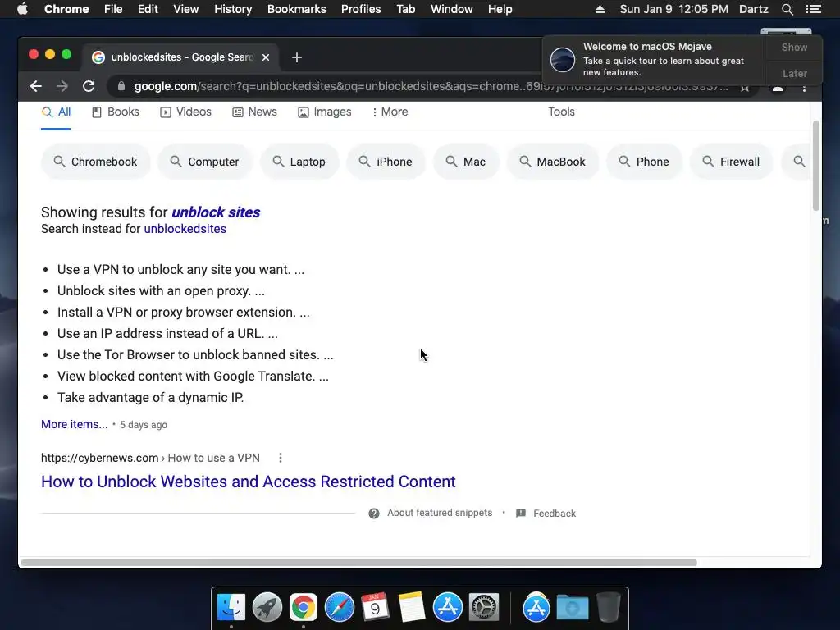Open How to Unblock Websites result
Screen dimensions: 840x630
(x=248, y=482)
